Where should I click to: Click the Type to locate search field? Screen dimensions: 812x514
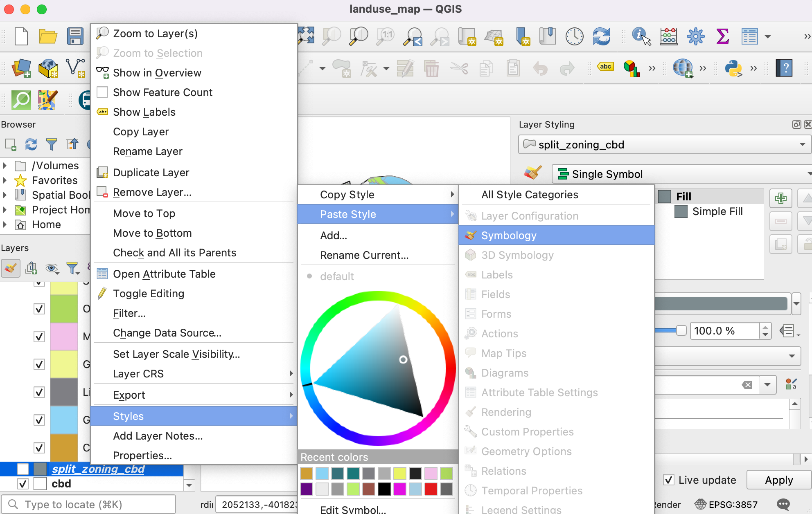(88, 504)
